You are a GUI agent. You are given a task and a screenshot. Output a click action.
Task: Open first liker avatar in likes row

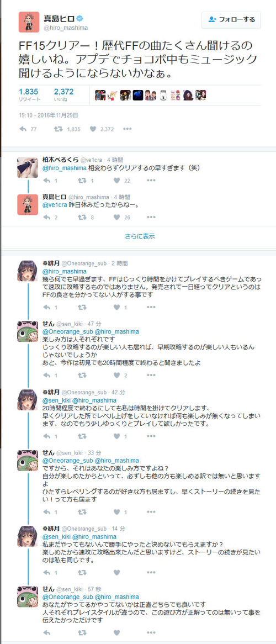[x=100, y=96]
